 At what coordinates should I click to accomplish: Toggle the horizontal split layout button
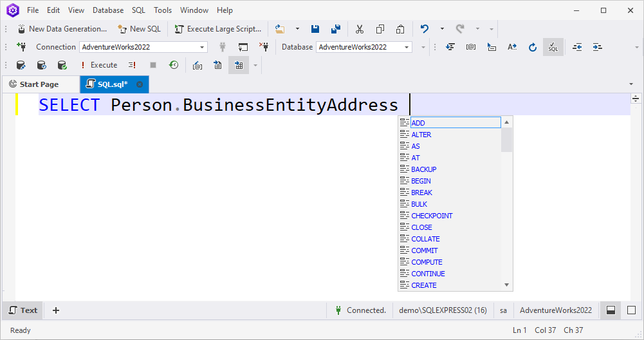[x=611, y=310]
